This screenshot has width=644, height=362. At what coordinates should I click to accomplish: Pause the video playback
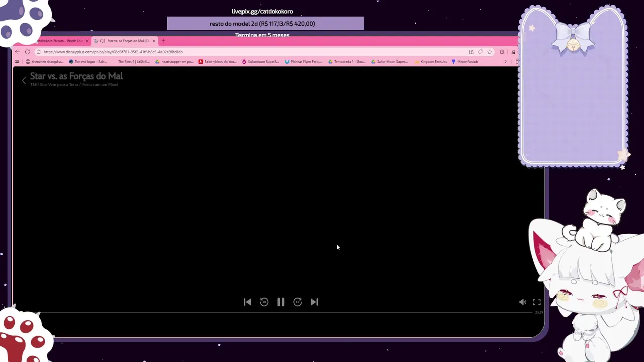tap(281, 302)
